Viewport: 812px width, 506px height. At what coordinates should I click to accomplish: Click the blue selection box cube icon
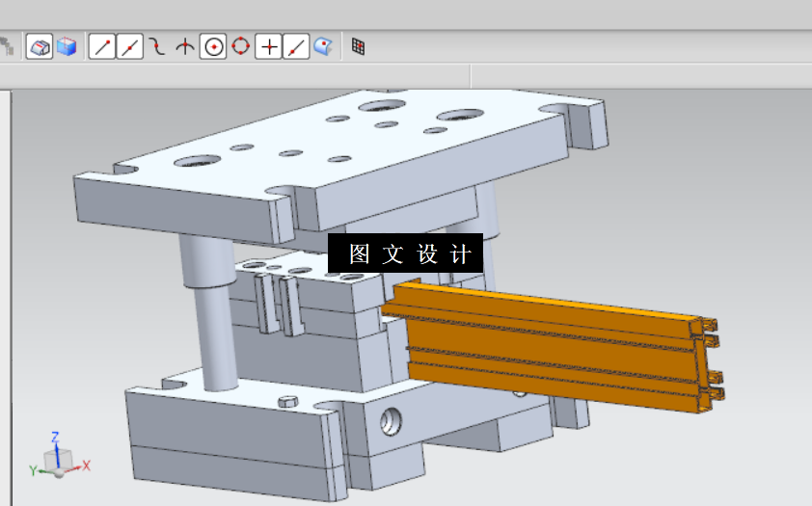point(67,46)
